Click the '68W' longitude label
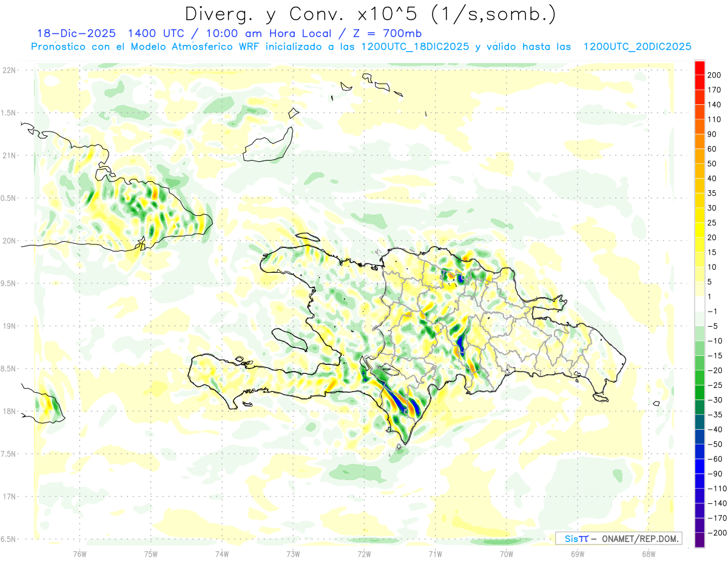 [x=649, y=553]
